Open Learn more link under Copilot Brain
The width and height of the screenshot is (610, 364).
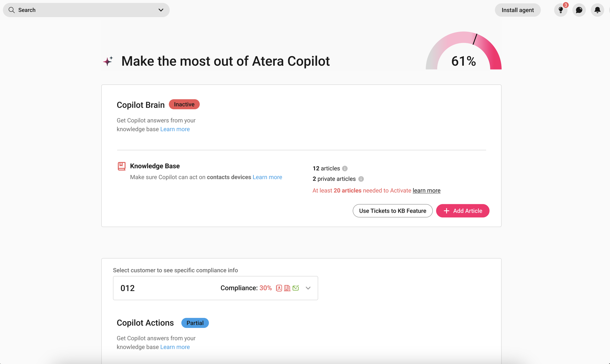click(175, 129)
